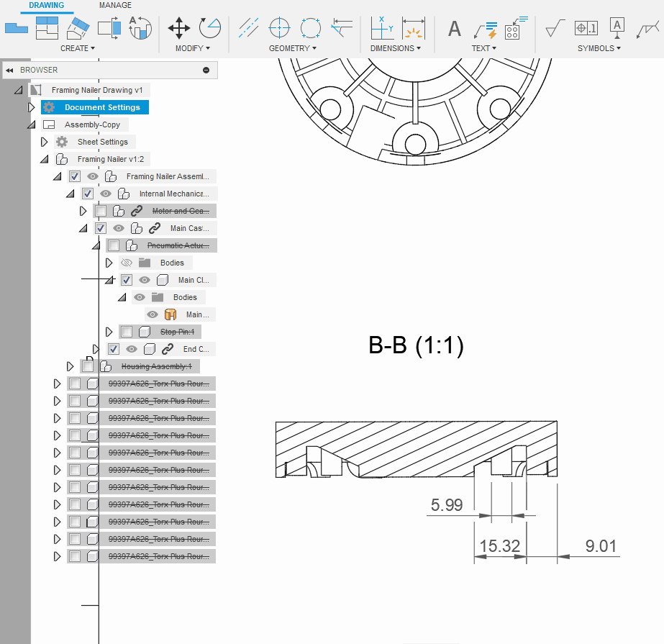Select the Welding symbol icon
Image resolution: width=664 pixels, height=644 pixels.
tap(648, 30)
